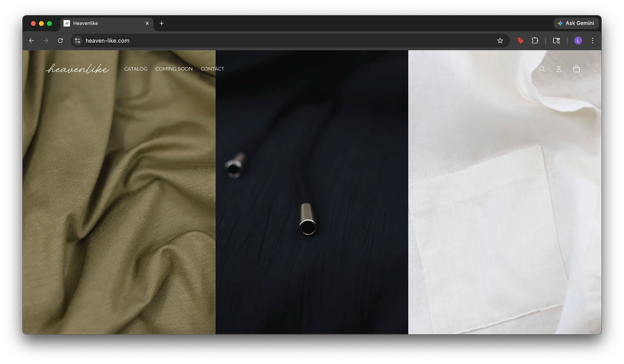Open the CATALOG menu item

(136, 69)
